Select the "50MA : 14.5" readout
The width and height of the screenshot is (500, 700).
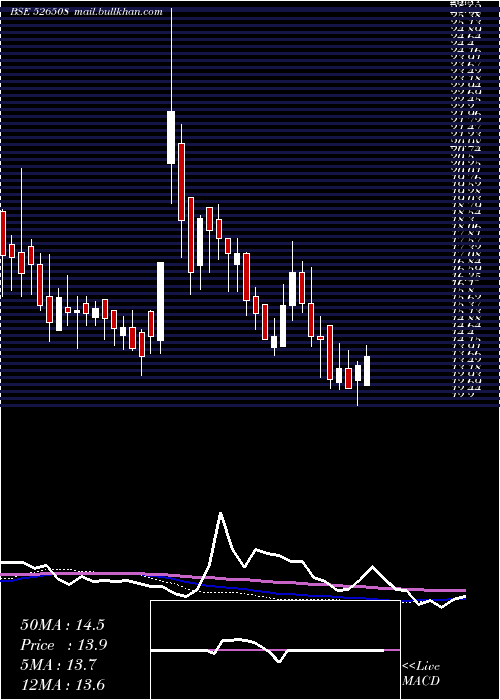pyautogui.click(x=62, y=625)
